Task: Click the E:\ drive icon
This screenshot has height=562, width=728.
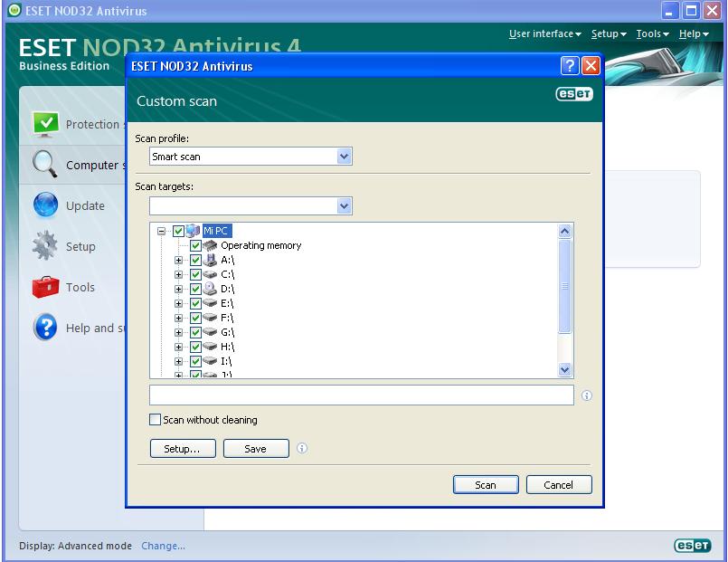Action: click(210, 303)
